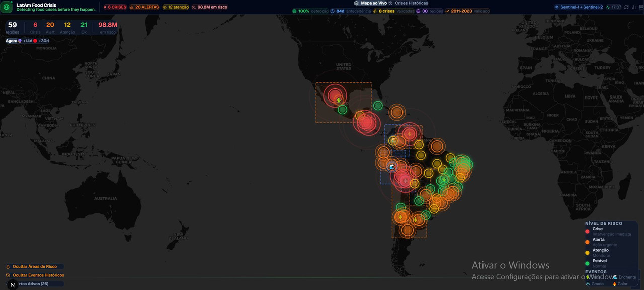This screenshot has width=644, height=290.
Task: Expand the Alertas Ativos (26) panel
Action: click(33, 284)
